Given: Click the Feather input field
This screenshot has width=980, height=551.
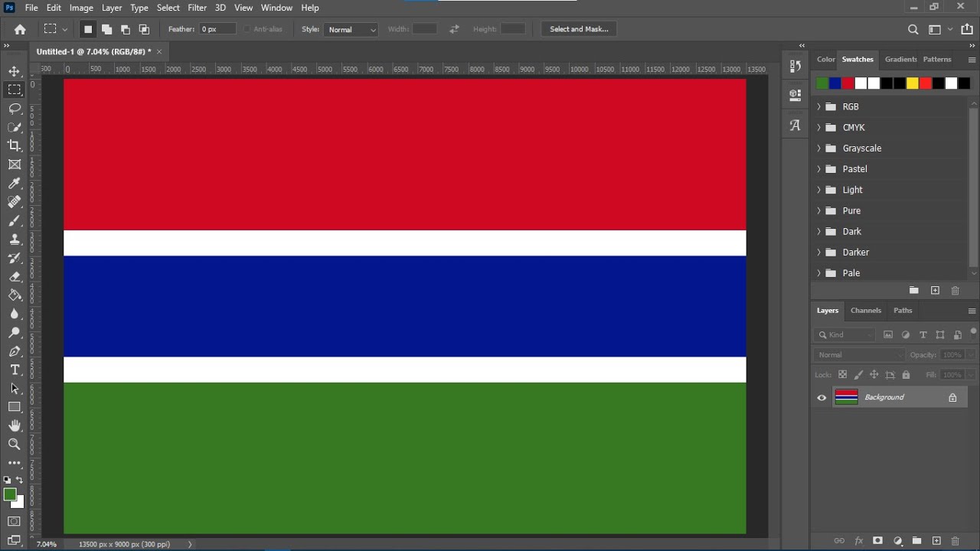Looking at the screenshot, I should [x=218, y=29].
